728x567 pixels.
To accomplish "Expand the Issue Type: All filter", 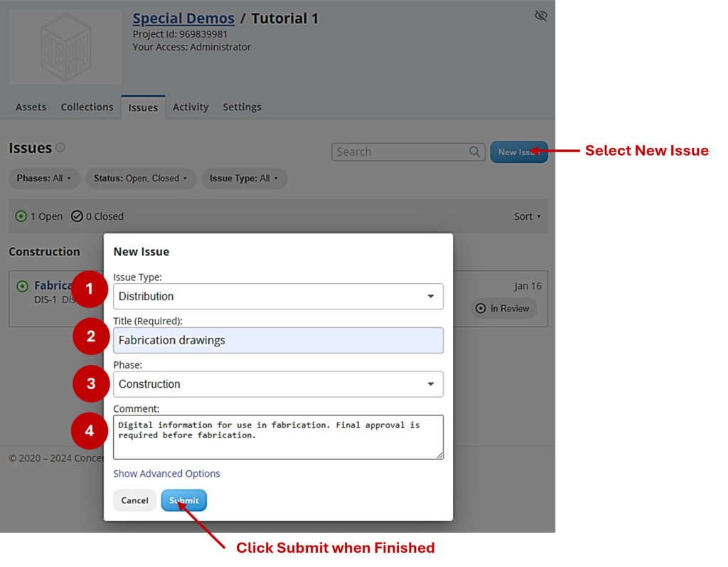I will coord(244,179).
